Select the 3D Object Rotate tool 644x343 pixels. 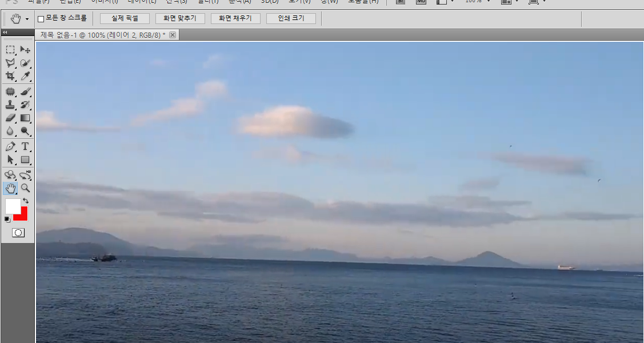tap(10, 176)
